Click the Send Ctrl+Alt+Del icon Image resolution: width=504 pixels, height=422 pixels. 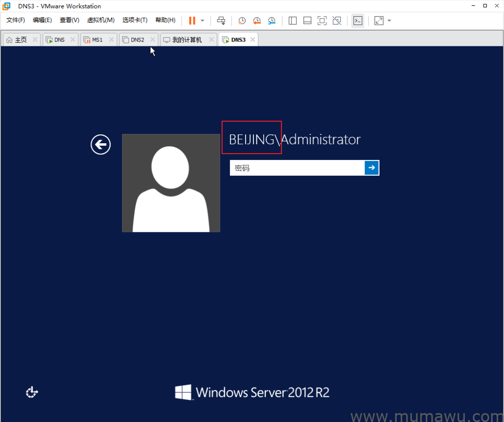click(221, 21)
